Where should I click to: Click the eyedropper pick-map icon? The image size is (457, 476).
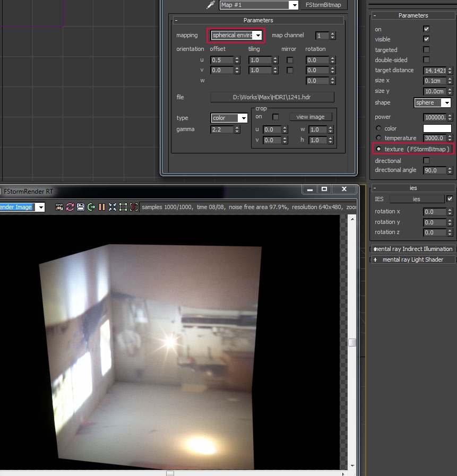(x=211, y=5)
